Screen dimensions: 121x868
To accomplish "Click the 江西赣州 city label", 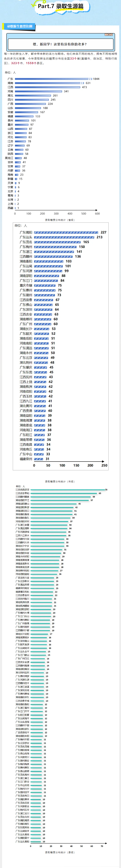I will point(26,256).
